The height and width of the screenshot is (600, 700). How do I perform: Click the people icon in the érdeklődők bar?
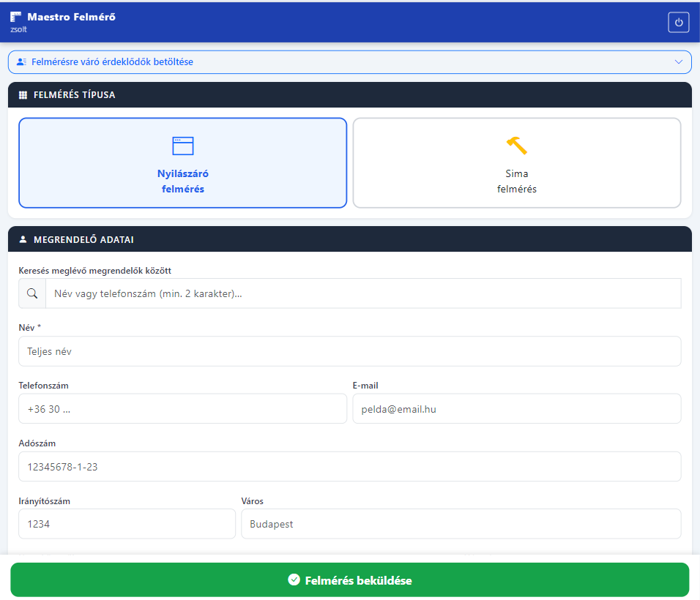point(21,62)
